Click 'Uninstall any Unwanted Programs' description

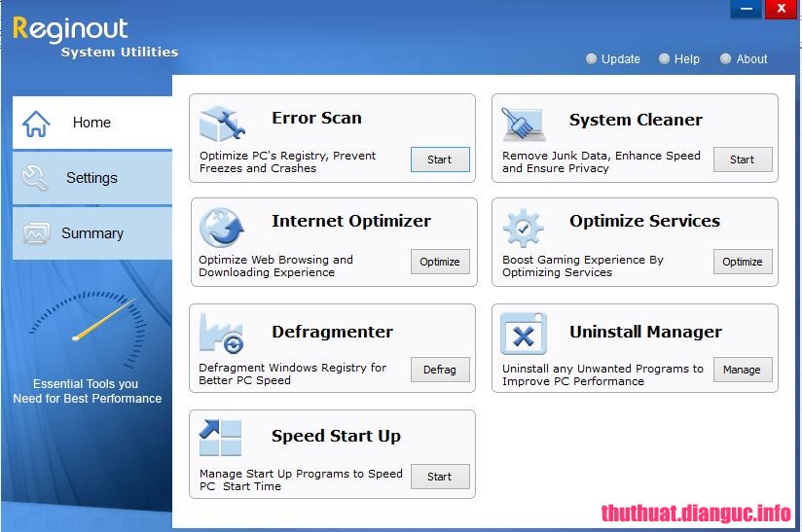(602, 374)
